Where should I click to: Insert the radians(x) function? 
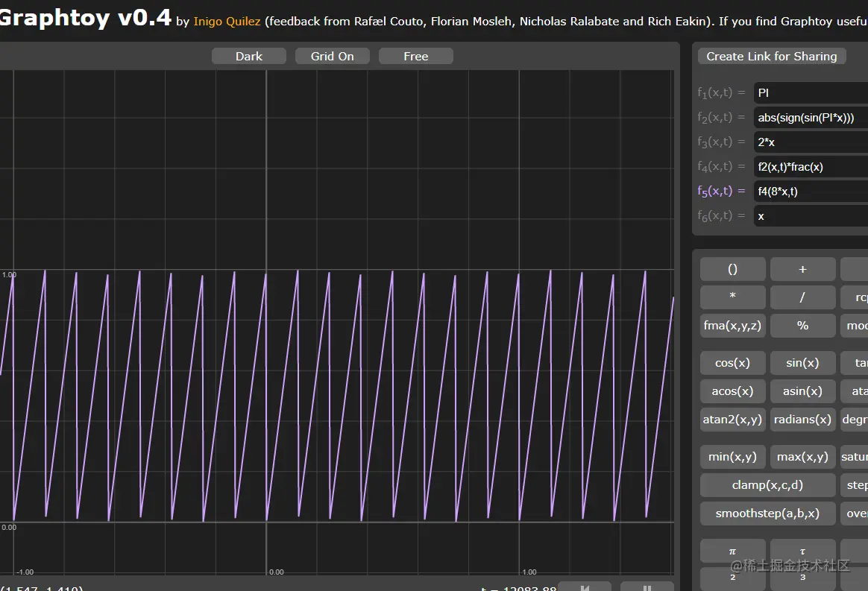coord(802,419)
